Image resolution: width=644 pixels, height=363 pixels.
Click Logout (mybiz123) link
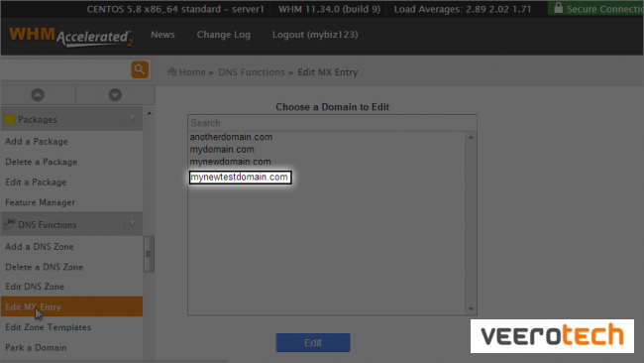[x=315, y=35]
